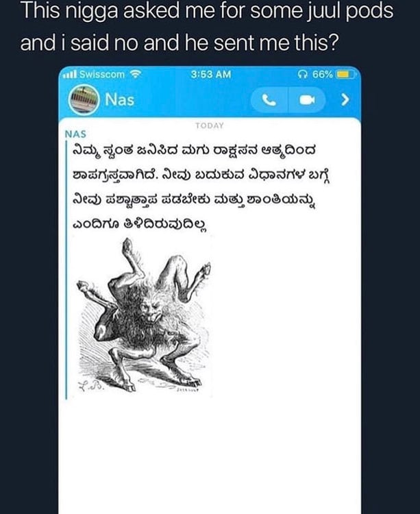The height and width of the screenshot is (514, 420).
Task: Open Nas's profile avatar
Action: pyautogui.click(x=82, y=100)
